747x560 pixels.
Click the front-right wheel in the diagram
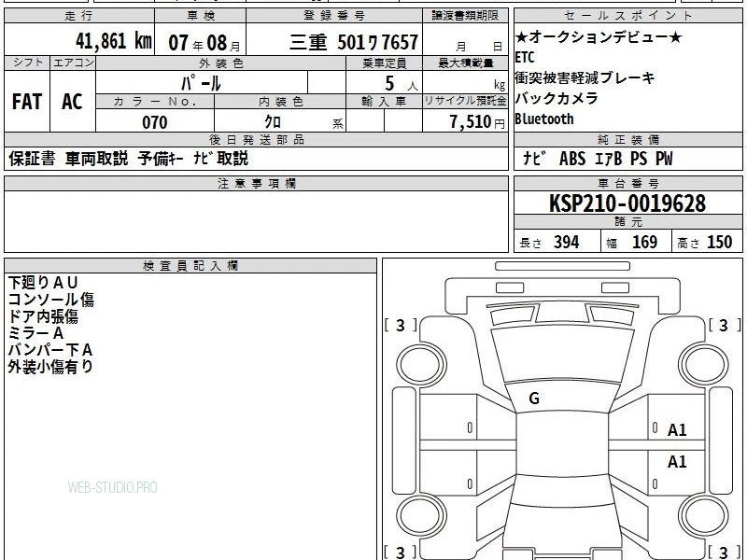(704, 365)
